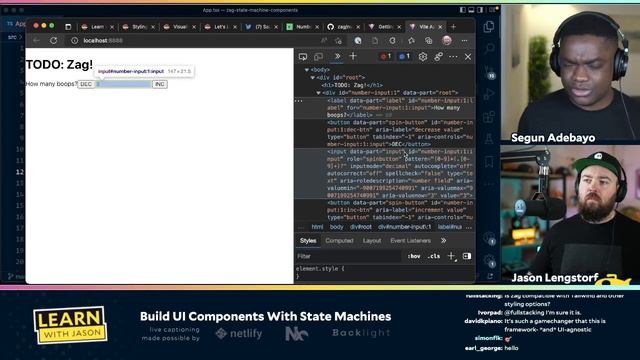Toggle the computed styles sidebar icon

pos(467,256)
